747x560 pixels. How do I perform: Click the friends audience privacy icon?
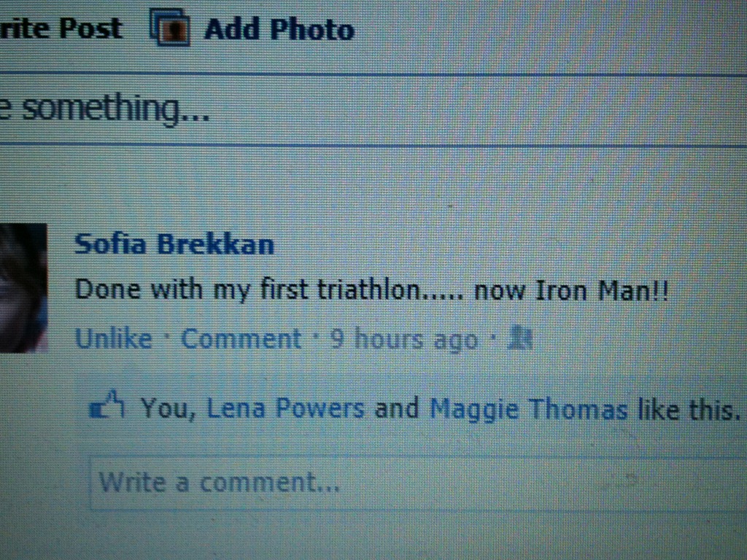pyautogui.click(x=520, y=338)
